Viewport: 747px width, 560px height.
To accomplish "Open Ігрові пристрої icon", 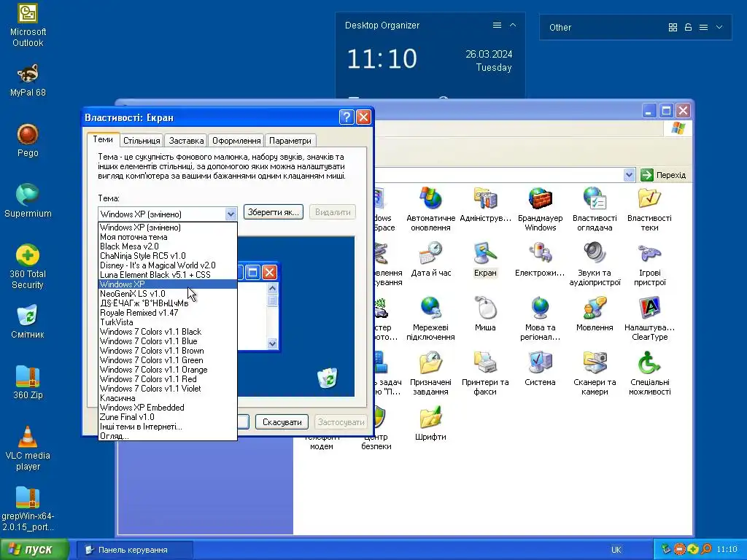I will pos(649,264).
